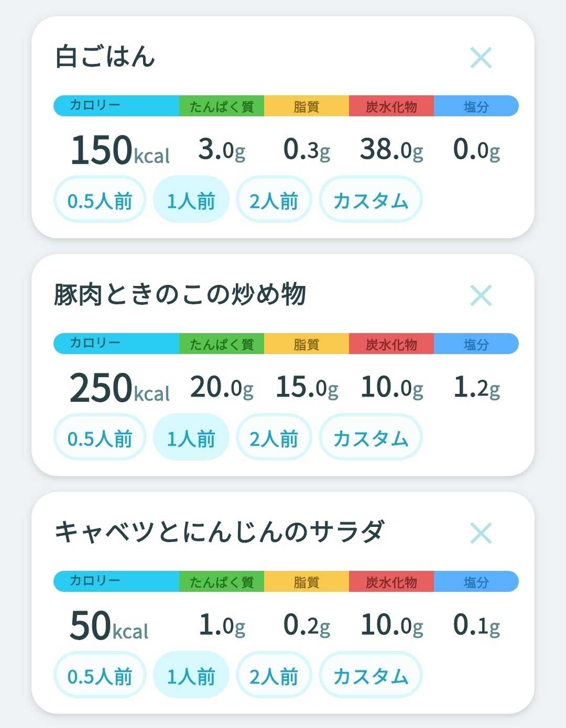Select 2人前 for キャベツとにんじんのサラダ

tap(274, 675)
